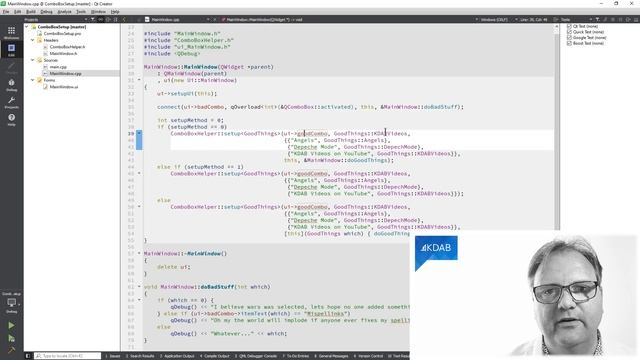
Task: Click the synchronize with editor link icon
Action: point(101,19)
